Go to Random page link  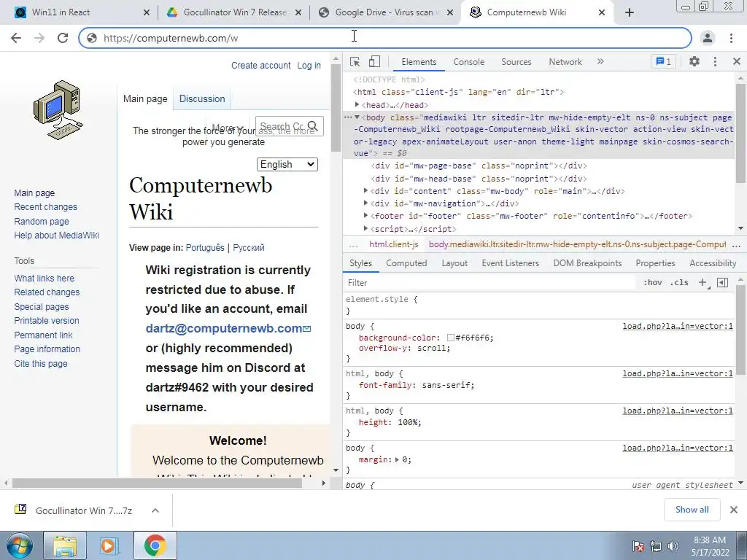[42, 221]
